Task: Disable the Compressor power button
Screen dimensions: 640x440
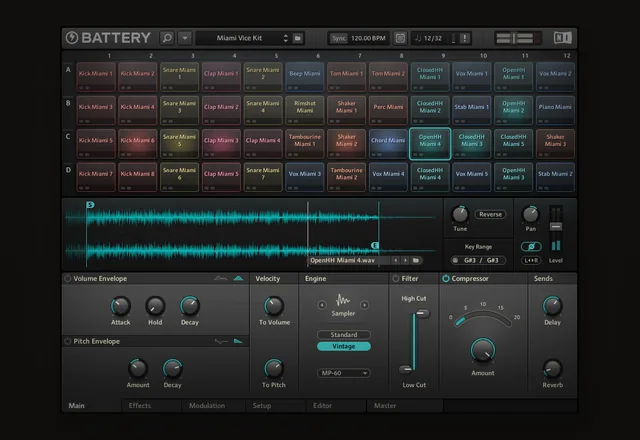Action: coord(446,278)
